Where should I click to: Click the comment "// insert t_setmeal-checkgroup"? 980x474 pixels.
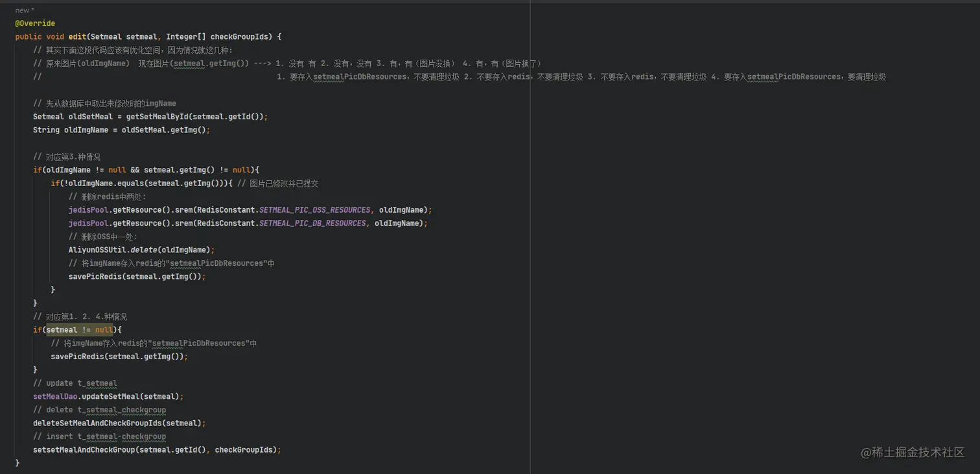99,436
